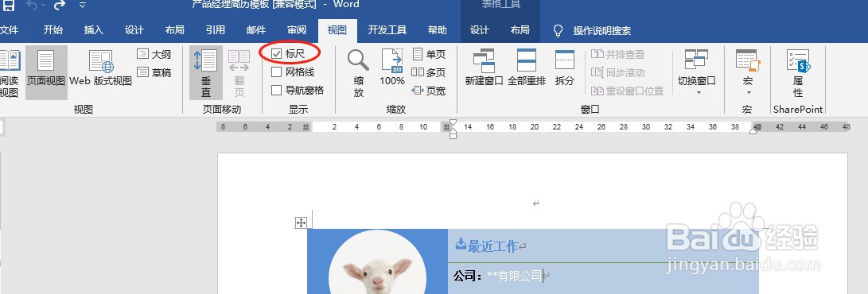Open the 布局 tab next to 设计
This screenshot has height=294, width=868.
pyautogui.click(x=175, y=30)
